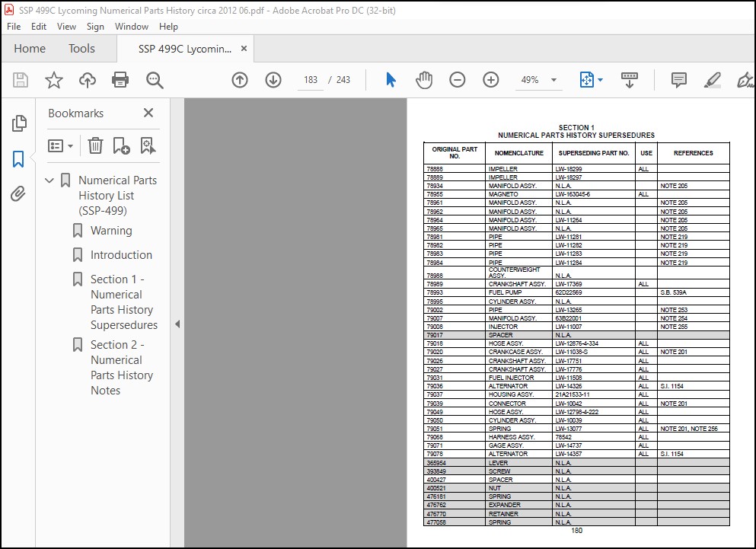Collapse the navigation pane with the arrow
The height and width of the screenshot is (549, 756).
(177, 324)
